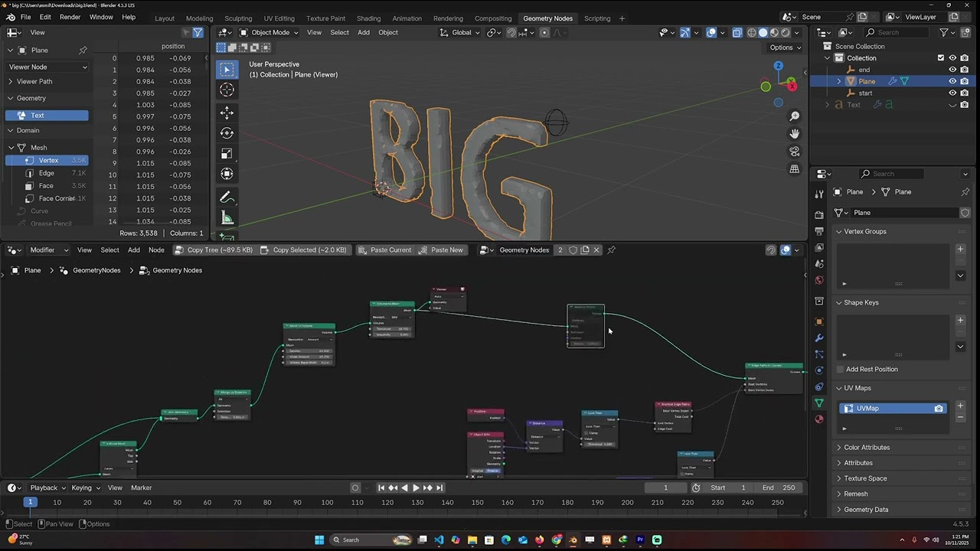Select the Scale tool in viewport toolbar
980x551 pixels.
227,154
